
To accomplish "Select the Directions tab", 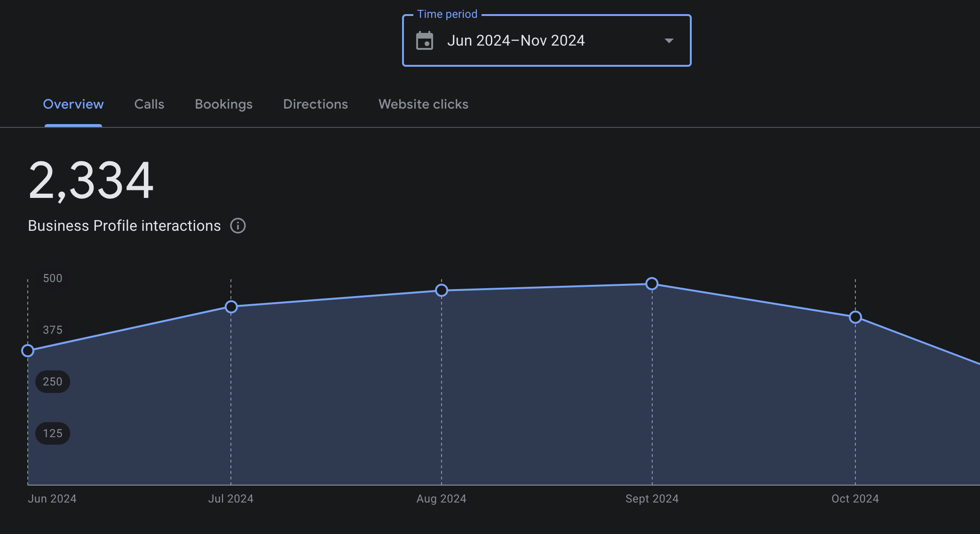I will (315, 104).
